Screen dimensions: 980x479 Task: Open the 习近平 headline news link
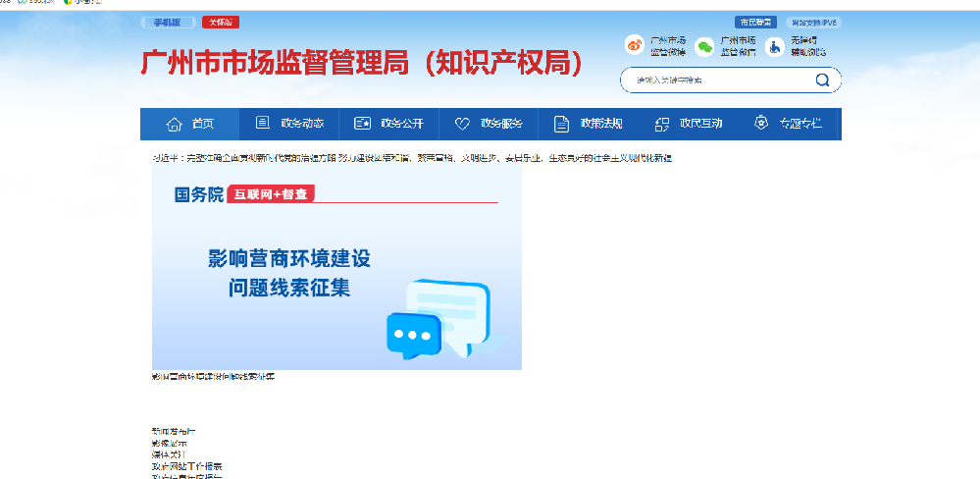[412, 157]
